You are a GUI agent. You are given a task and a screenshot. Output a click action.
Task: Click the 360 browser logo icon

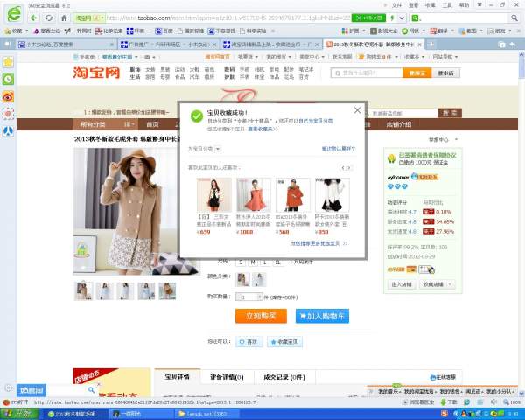[x=14, y=13]
